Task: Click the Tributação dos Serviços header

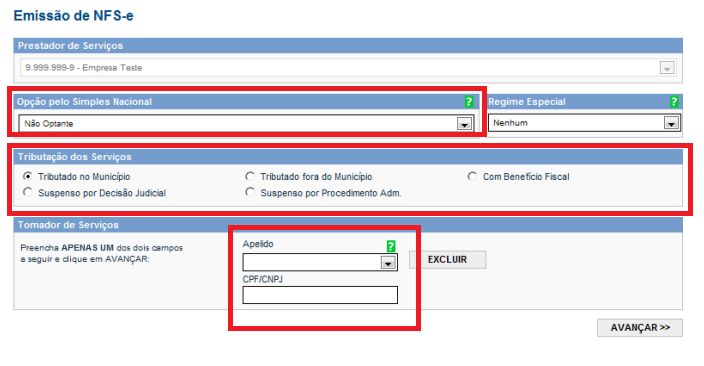Action: coord(348,157)
